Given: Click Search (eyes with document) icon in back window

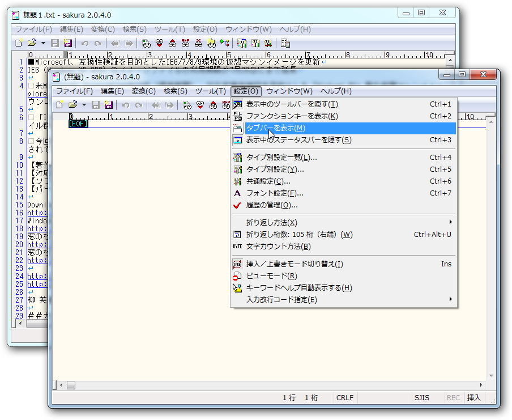Looking at the screenshot, I should click(146, 43).
